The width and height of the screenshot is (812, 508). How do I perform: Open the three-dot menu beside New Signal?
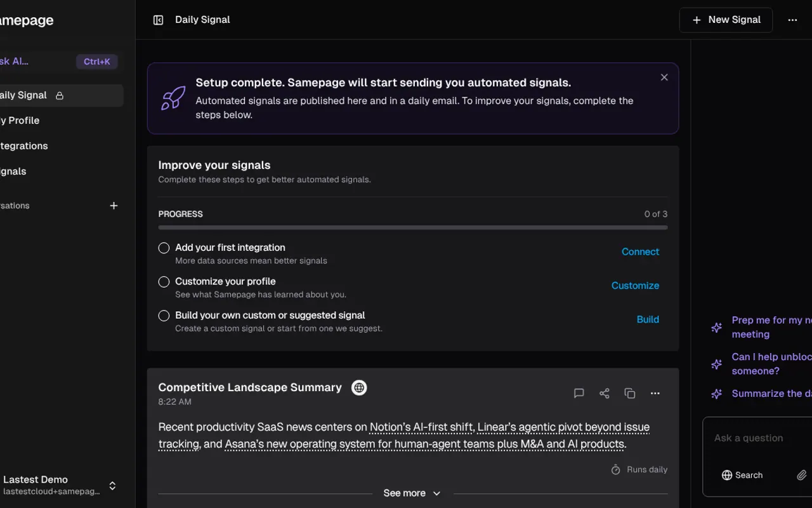[x=792, y=20]
